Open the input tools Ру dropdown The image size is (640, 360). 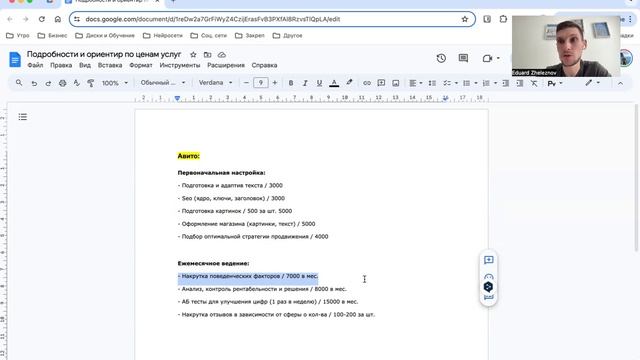555,83
